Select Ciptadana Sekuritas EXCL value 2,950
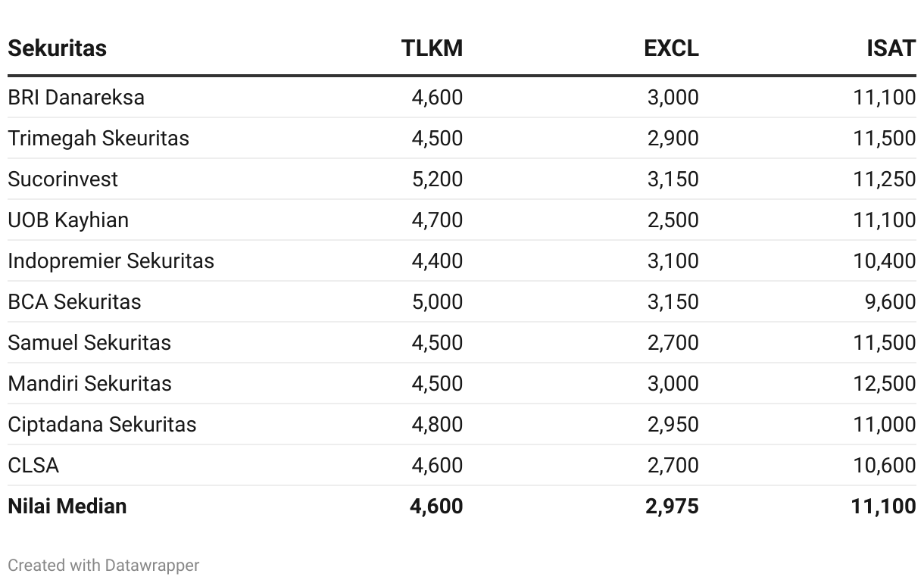The image size is (924, 583). (x=673, y=424)
